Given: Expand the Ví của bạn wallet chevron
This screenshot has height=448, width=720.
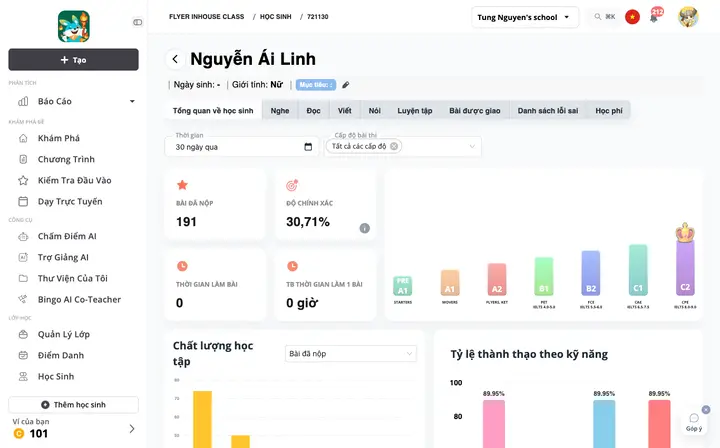Looking at the screenshot, I should 132,429.
